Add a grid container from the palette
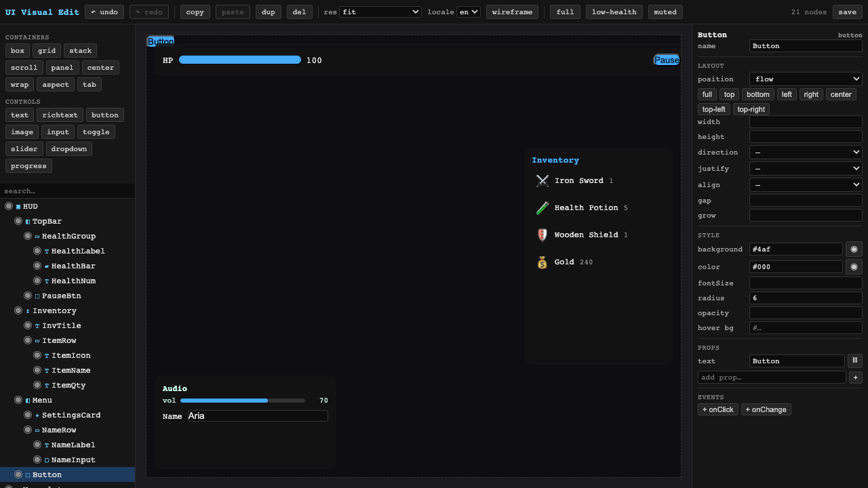Viewport: 868px width, 488px height. coord(47,51)
